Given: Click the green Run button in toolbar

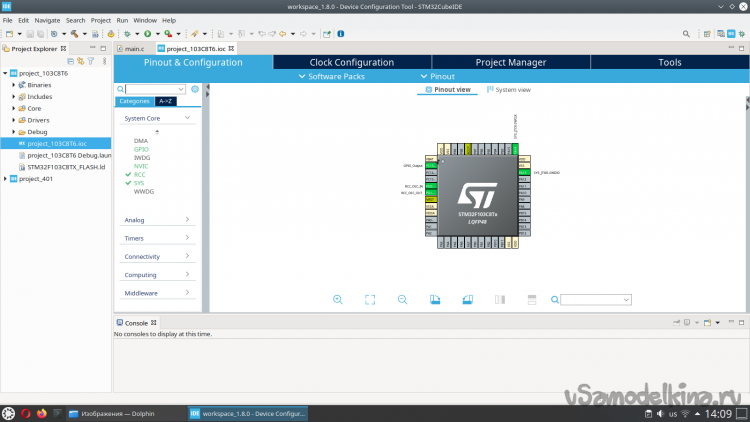Looking at the screenshot, I should [x=146, y=33].
